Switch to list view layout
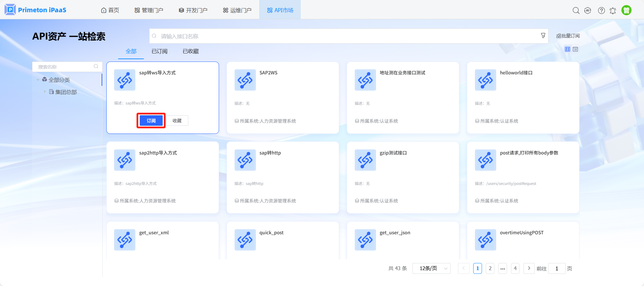The image size is (644, 286). [575, 49]
